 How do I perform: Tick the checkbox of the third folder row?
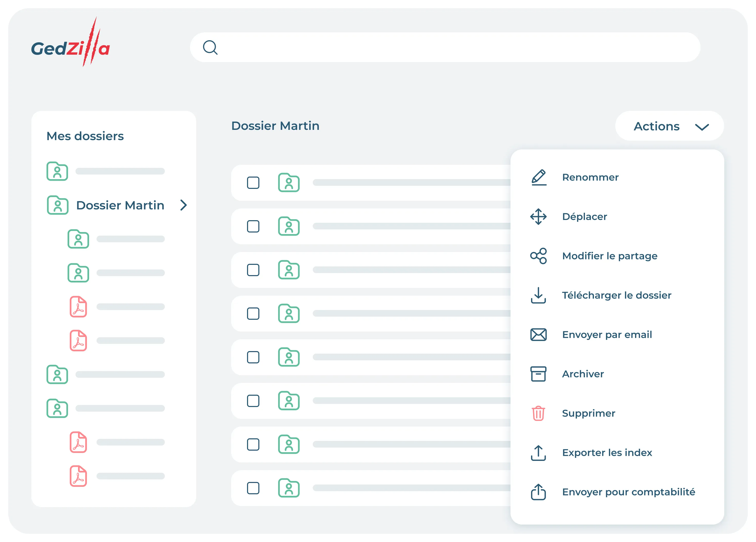253,270
